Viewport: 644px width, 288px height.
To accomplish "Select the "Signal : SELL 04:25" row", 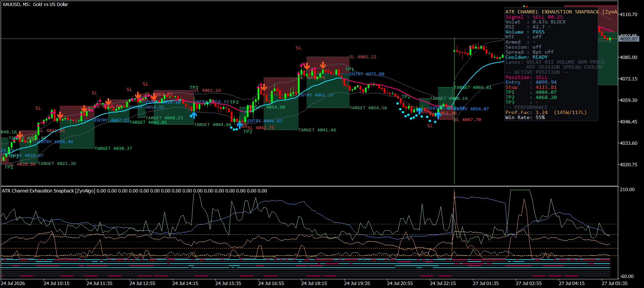I will pos(534,17).
